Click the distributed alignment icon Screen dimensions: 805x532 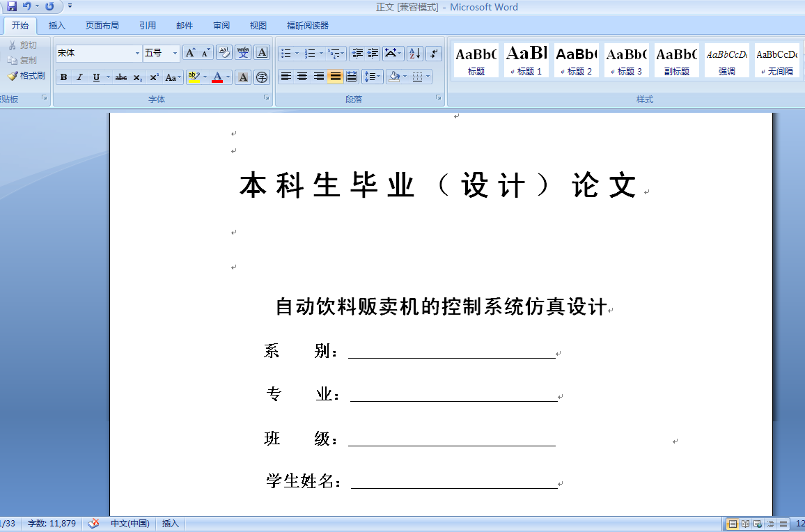pyautogui.click(x=352, y=77)
